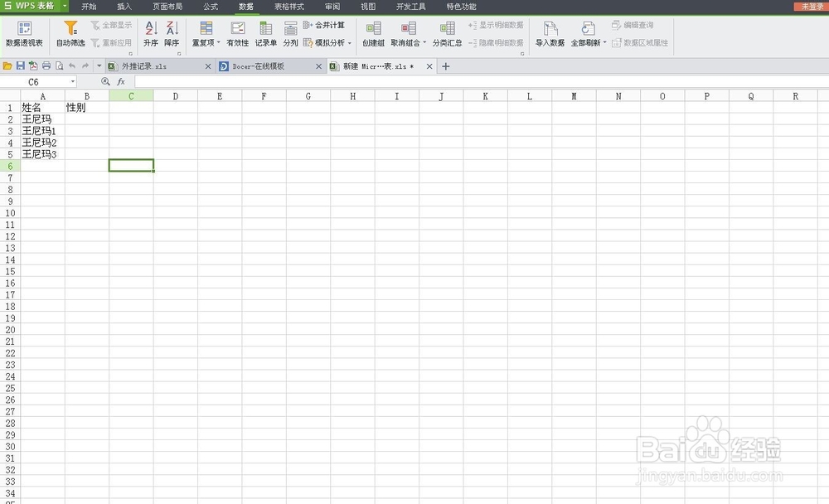Screen dimensions: 829x504
Task: Switch to the 公式 ribbon tab
Action: (x=211, y=7)
